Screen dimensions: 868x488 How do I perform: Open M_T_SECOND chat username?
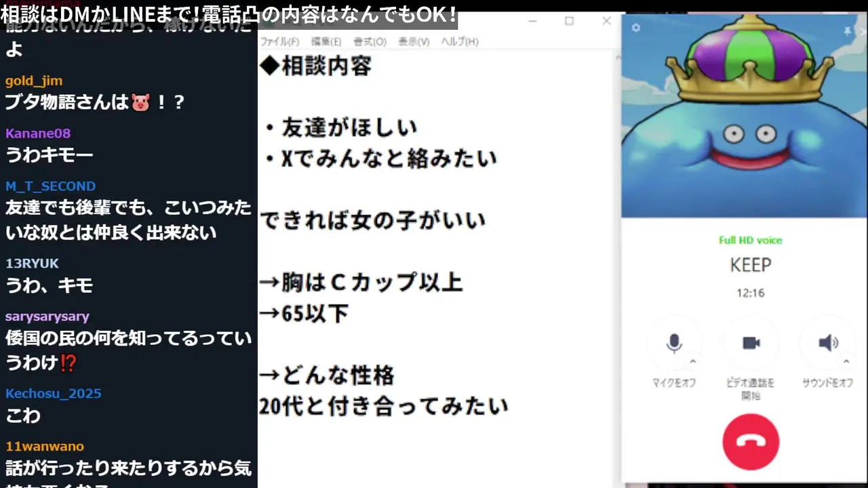(x=50, y=186)
